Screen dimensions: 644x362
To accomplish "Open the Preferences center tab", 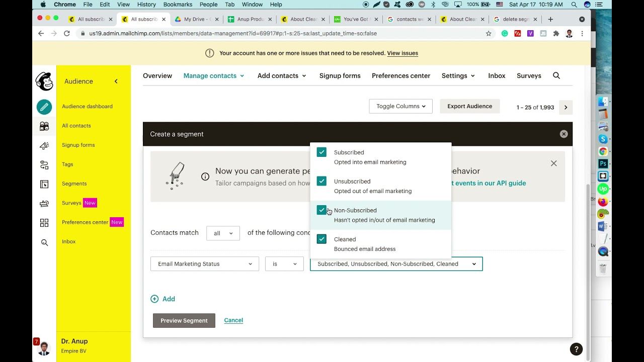I will click(x=401, y=75).
